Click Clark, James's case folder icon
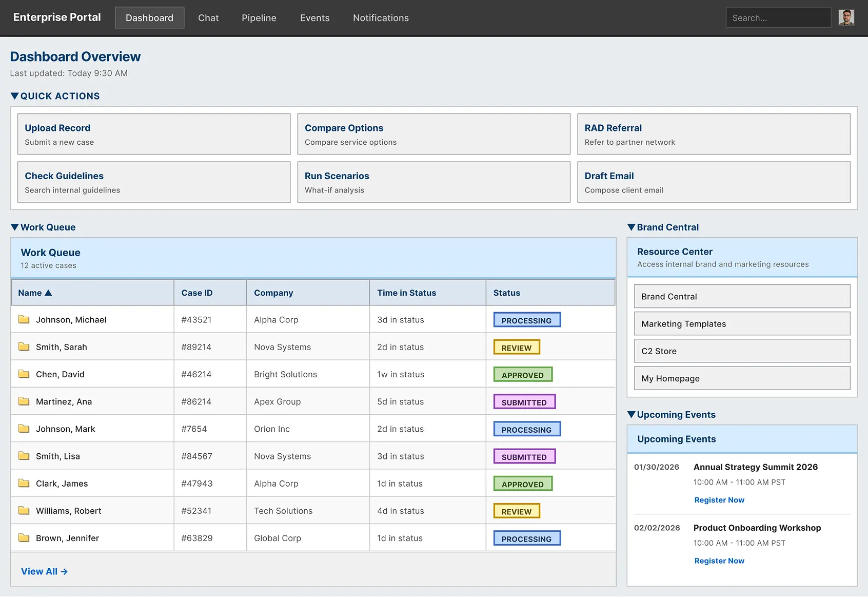 pos(24,483)
